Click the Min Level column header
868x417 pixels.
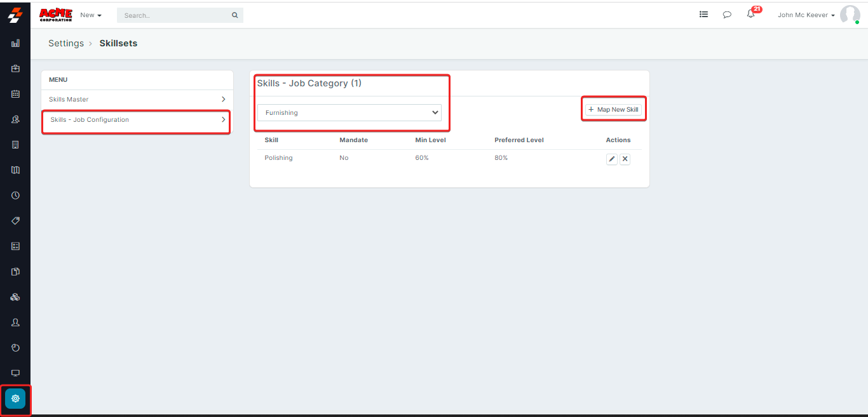tap(430, 140)
